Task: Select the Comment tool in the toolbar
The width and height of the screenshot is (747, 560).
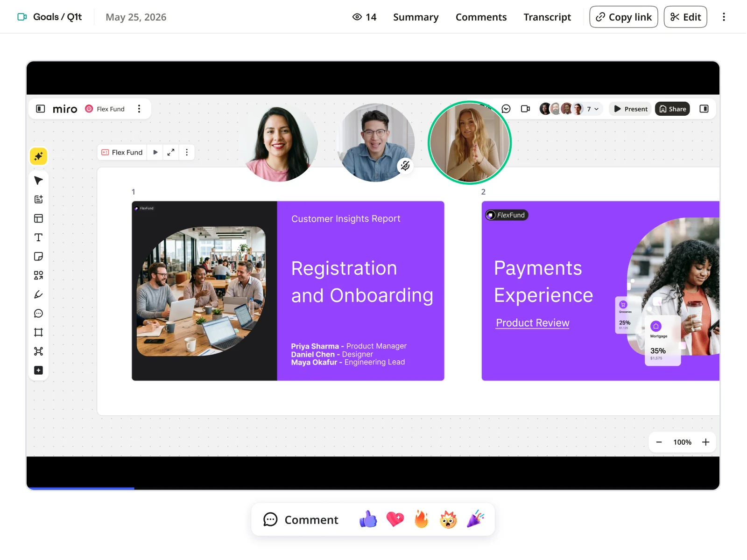Action: [39, 314]
